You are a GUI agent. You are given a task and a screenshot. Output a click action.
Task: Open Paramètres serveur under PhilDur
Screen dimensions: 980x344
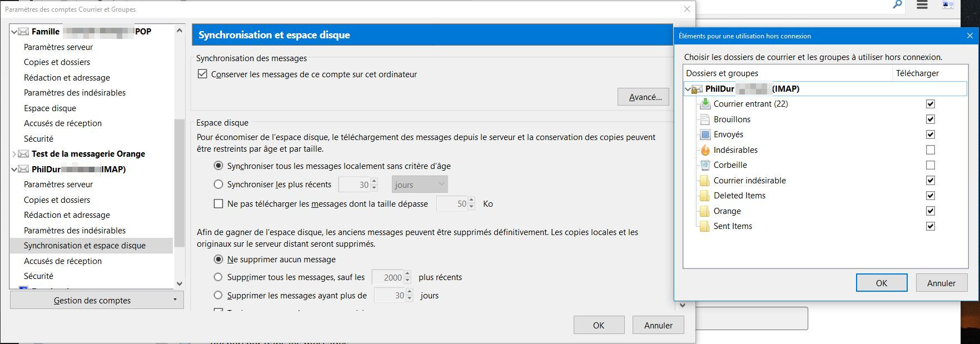pos(58,185)
